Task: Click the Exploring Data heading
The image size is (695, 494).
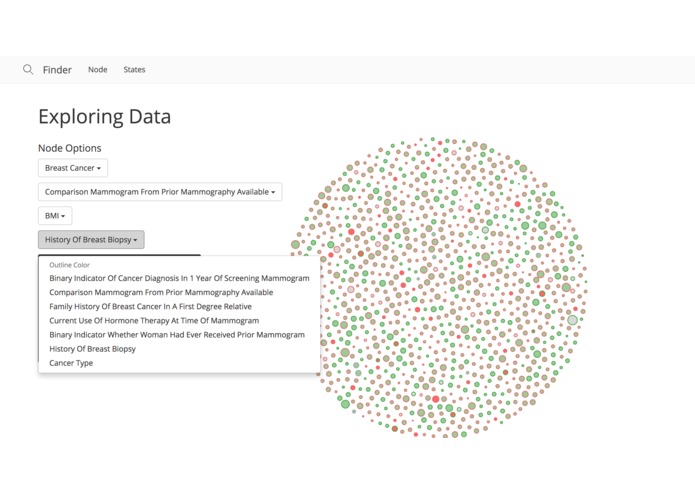Action: pyautogui.click(x=105, y=117)
